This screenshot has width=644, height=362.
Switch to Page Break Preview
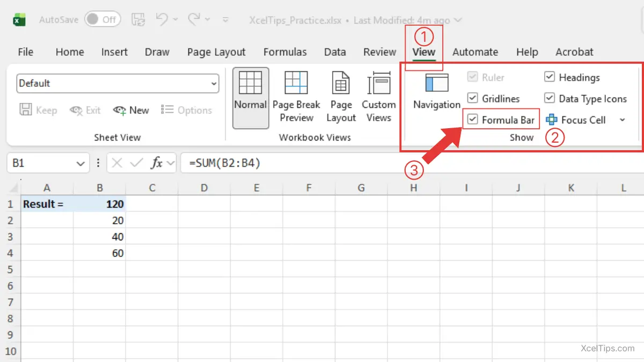click(x=296, y=97)
